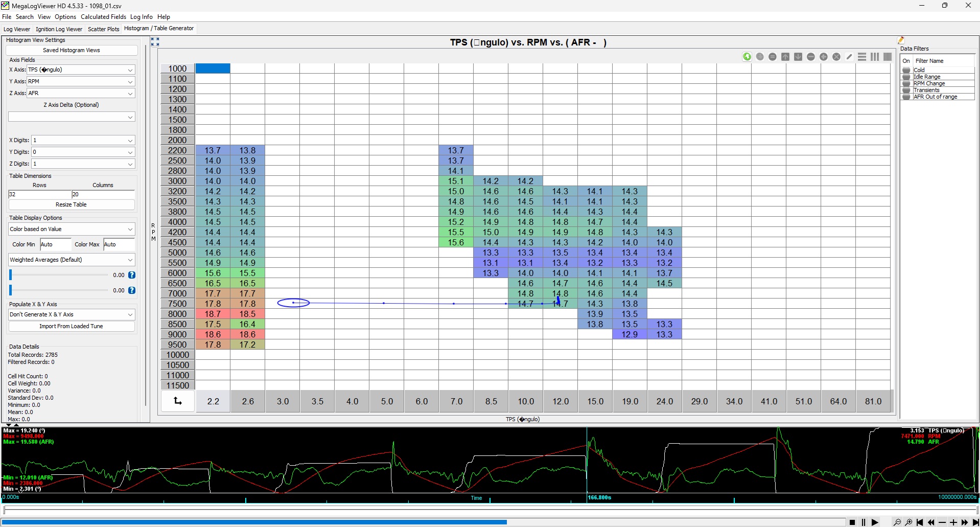The width and height of the screenshot is (980, 527).
Task: Click the swap axes arrow at table corner
Action: point(178,401)
